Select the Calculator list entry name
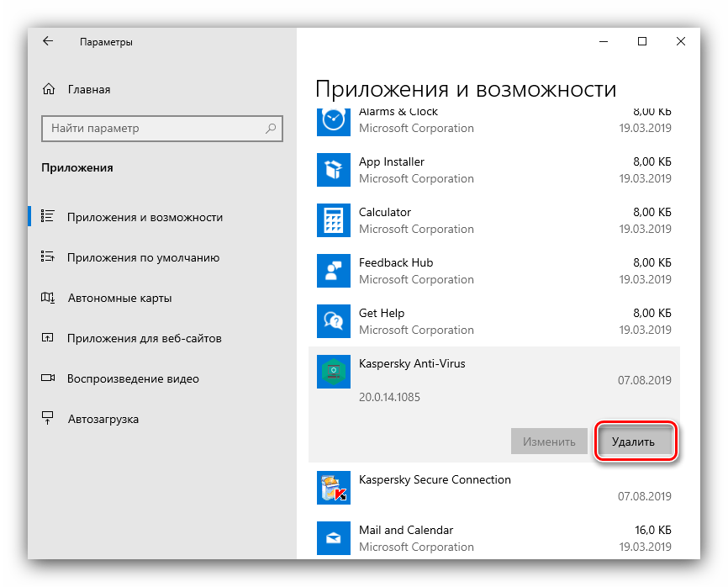The width and height of the screenshot is (728, 587). 385,212
